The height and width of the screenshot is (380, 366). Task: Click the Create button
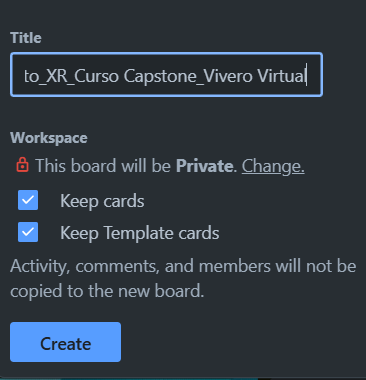(x=65, y=342)
